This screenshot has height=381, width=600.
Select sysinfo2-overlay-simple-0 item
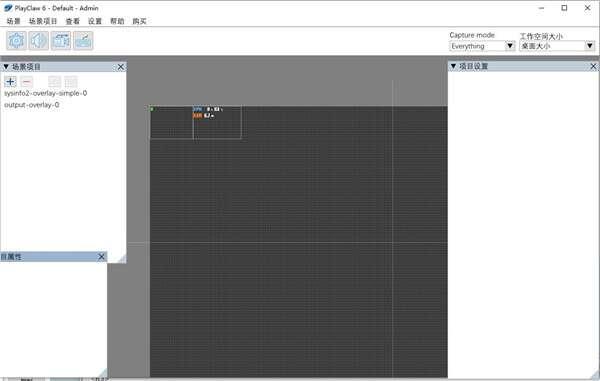(x=46, y=93)
